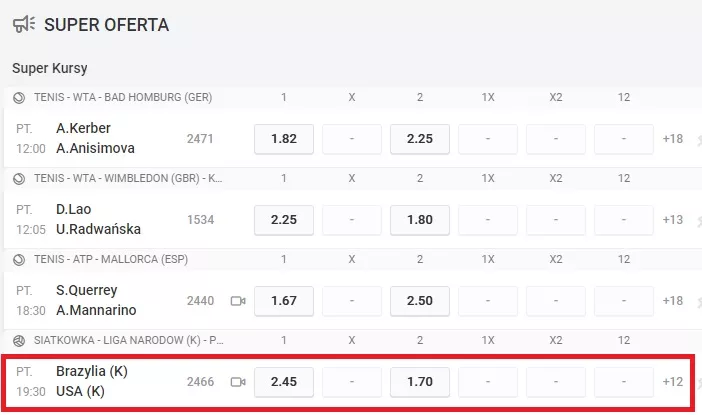Open live stream camera icon for Querrey match
This screenshot has height=415, width=702.
[238, 301]
